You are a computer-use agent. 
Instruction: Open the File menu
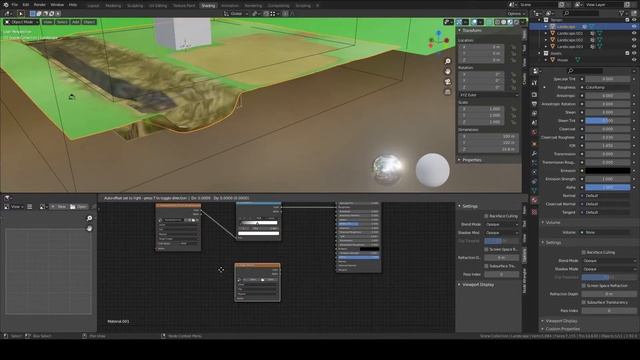[15, 4]
